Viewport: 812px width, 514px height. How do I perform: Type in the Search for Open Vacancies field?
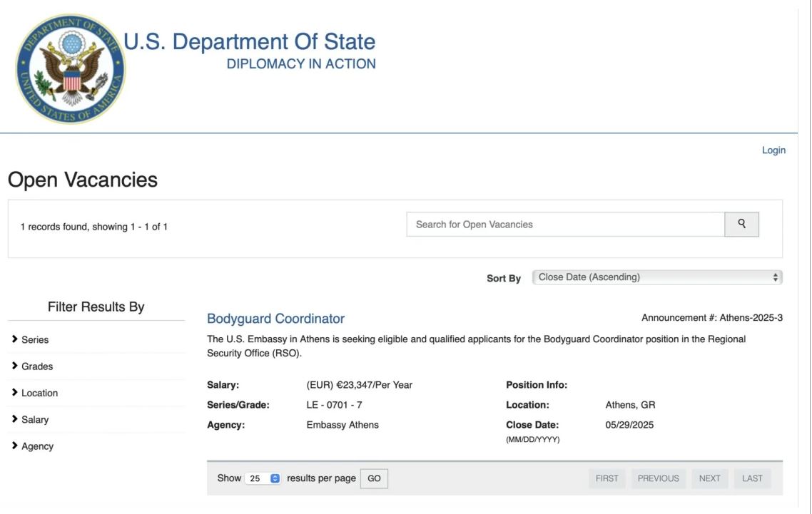tap(565, 224)
